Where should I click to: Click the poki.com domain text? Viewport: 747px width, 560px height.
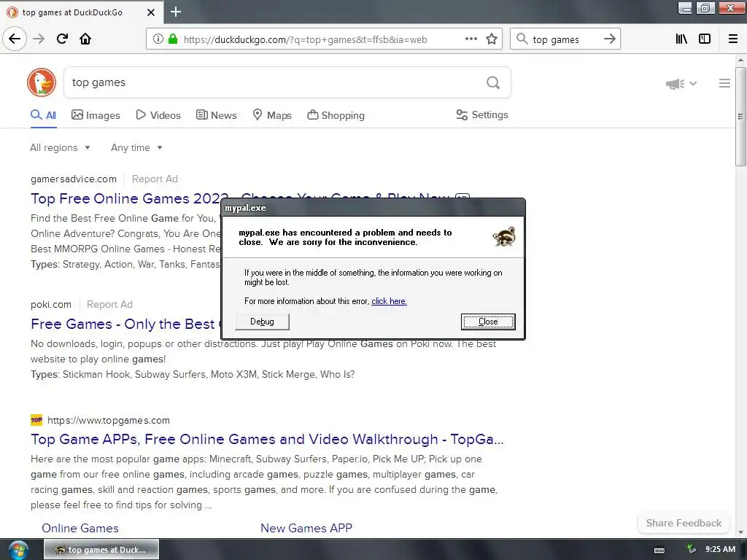[51, 304]
